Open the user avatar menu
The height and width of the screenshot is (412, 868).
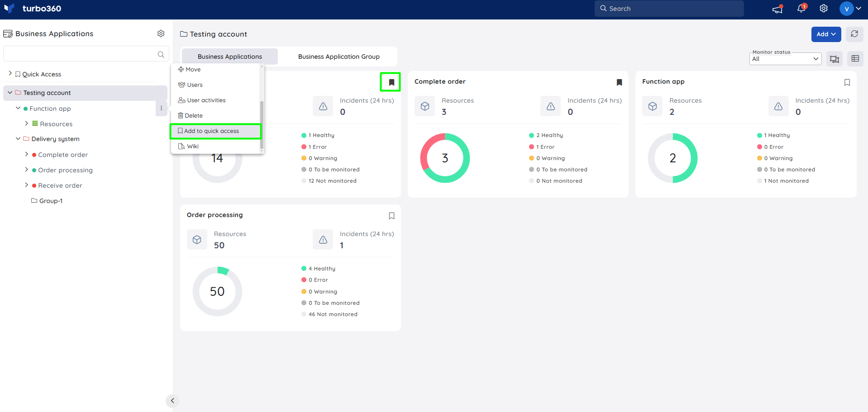coord(850,9)
